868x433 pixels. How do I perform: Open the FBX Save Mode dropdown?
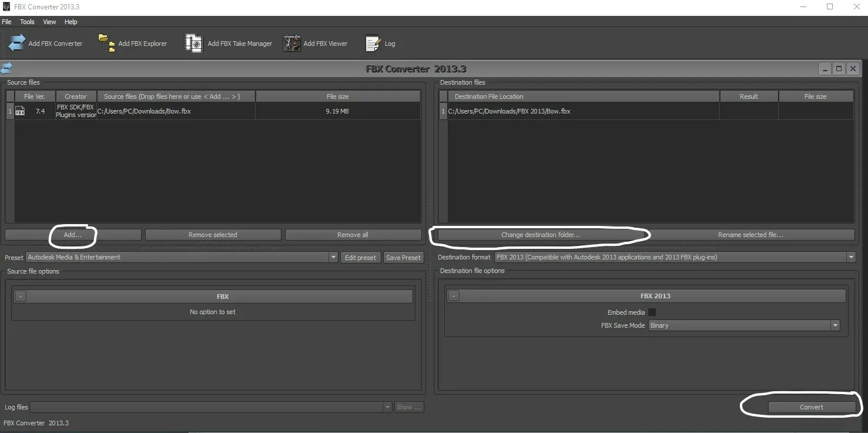tap(744, 325)
